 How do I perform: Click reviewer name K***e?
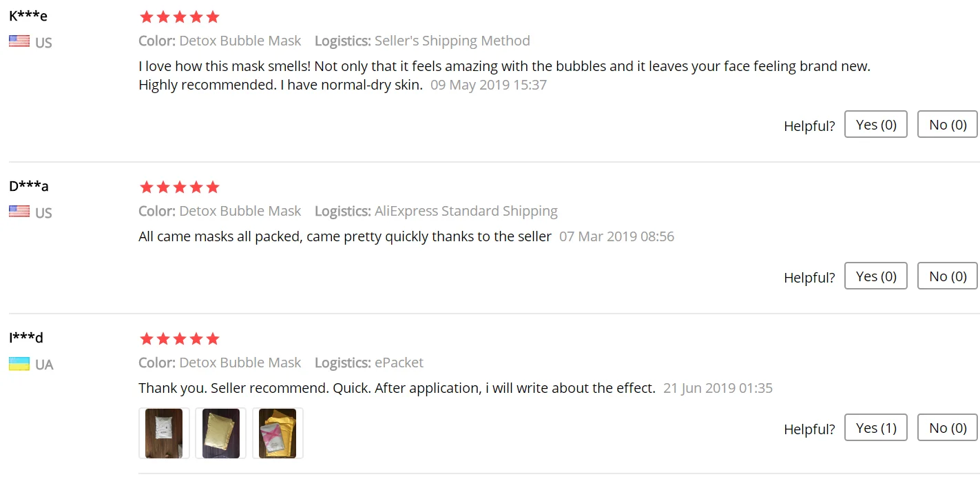click(x=28, y=16)
